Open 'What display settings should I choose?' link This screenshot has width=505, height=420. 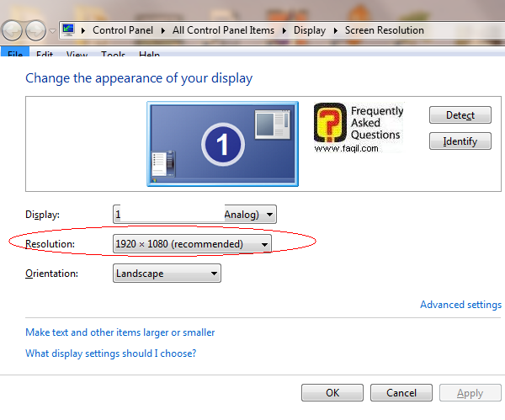point(110,354)
